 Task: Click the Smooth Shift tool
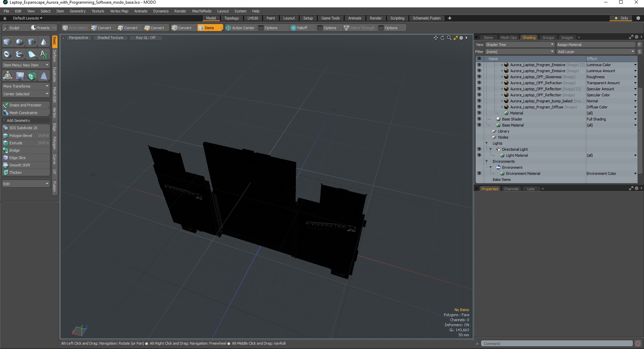26,165
